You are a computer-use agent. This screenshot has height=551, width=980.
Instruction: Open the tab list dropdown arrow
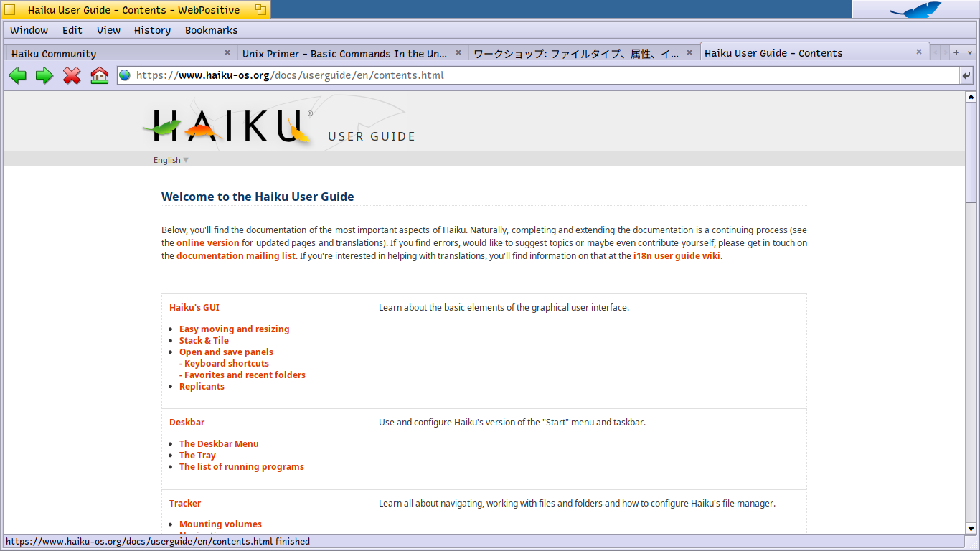click(969, 52)
